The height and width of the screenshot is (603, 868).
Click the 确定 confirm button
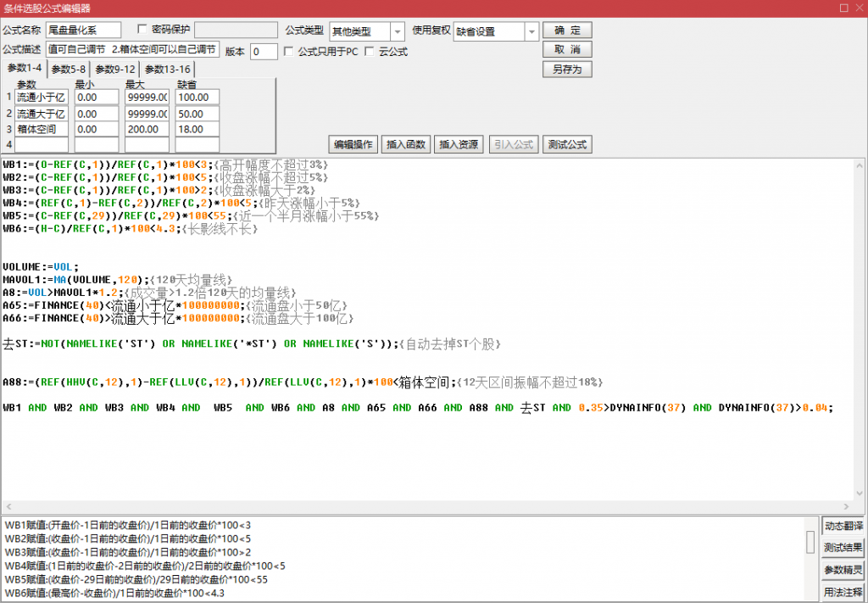click(566, 31)
